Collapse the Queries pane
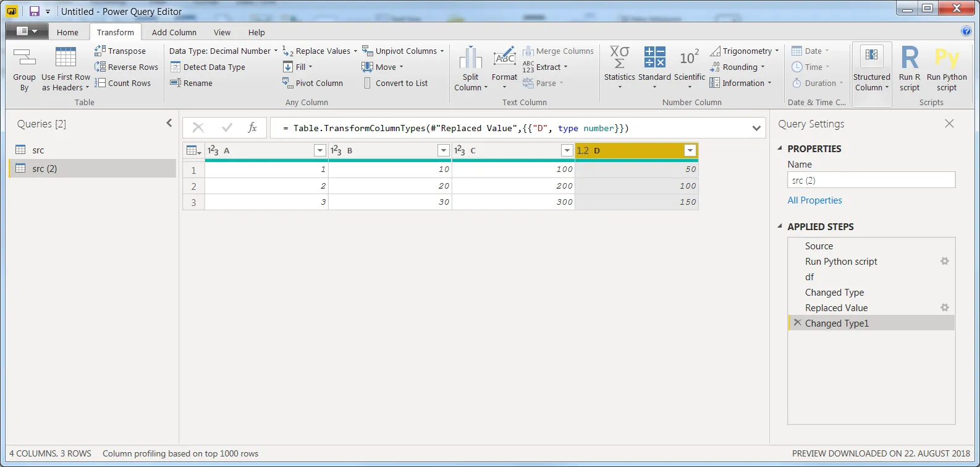 [x=169, y=123]
